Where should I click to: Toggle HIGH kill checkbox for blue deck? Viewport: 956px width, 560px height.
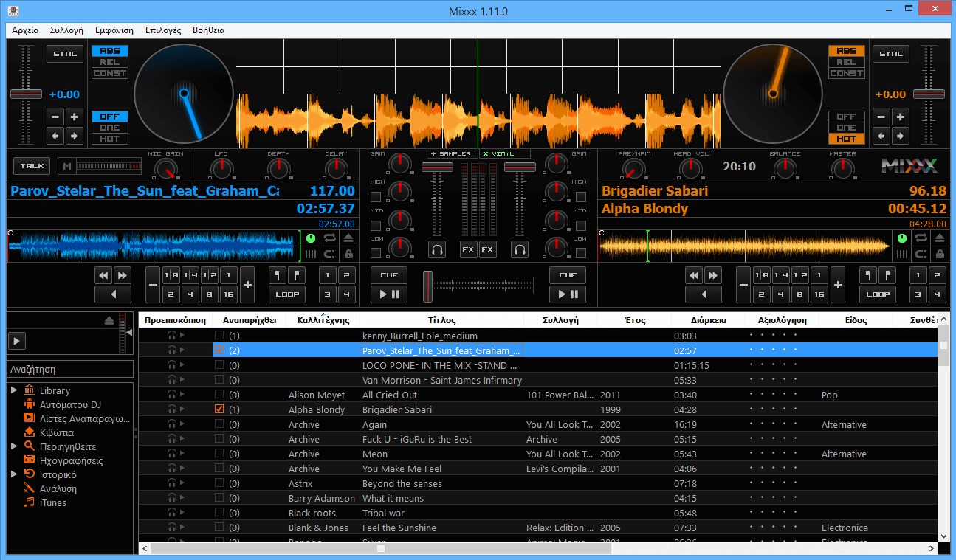point(376,197)
